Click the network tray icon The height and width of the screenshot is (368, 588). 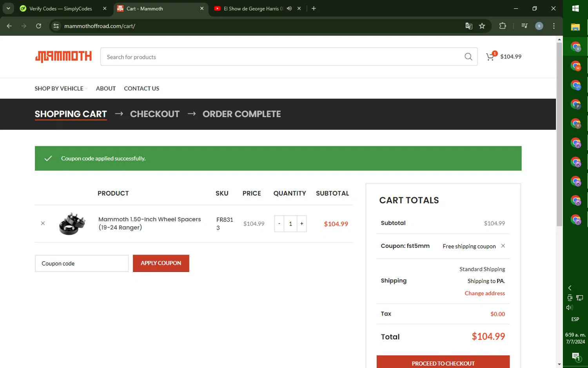click(x=580, y=298)
